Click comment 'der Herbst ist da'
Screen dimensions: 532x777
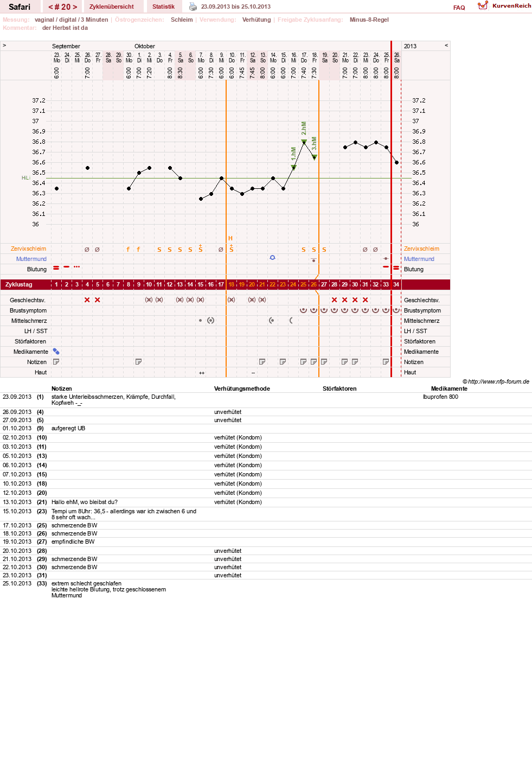pos(65,28)
